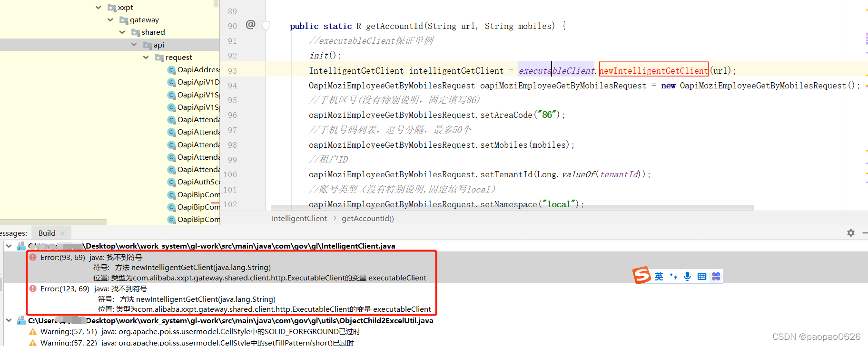Click ObjectChild2ExcelUtil.java path in Build messages

coord(230,320)
